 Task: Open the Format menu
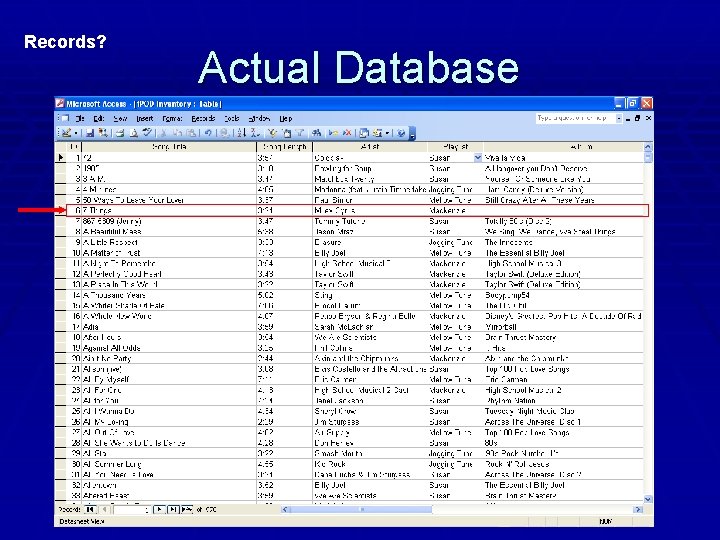tap(172, 118)
